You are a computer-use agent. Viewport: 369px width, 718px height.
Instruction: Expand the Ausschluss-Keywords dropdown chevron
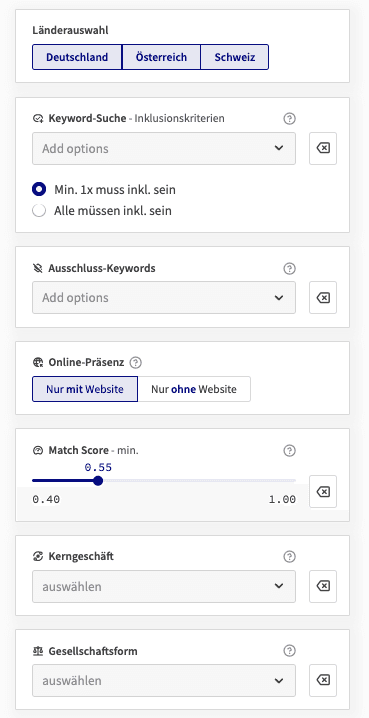pos(279,298)
